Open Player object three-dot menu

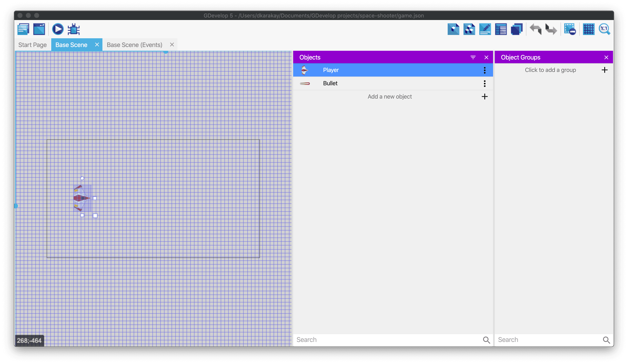tap(485, 70)
